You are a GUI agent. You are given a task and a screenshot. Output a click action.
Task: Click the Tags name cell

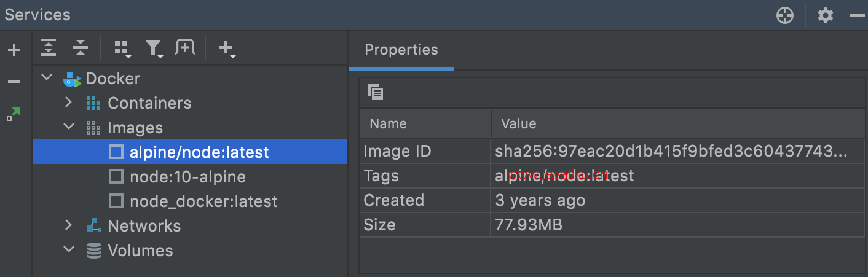tap(425, 176)
